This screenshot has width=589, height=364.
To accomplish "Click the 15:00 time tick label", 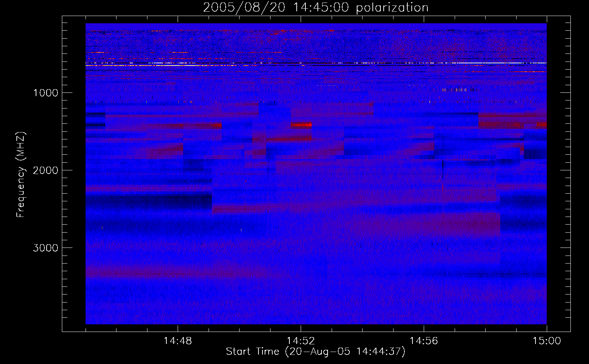I will tap(547, 341).
